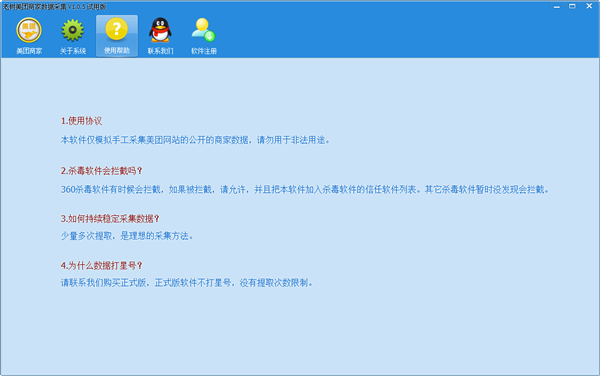
Task: Click the 请联系我们购买正式版 answer line
Action: click(x=187, y=283)
